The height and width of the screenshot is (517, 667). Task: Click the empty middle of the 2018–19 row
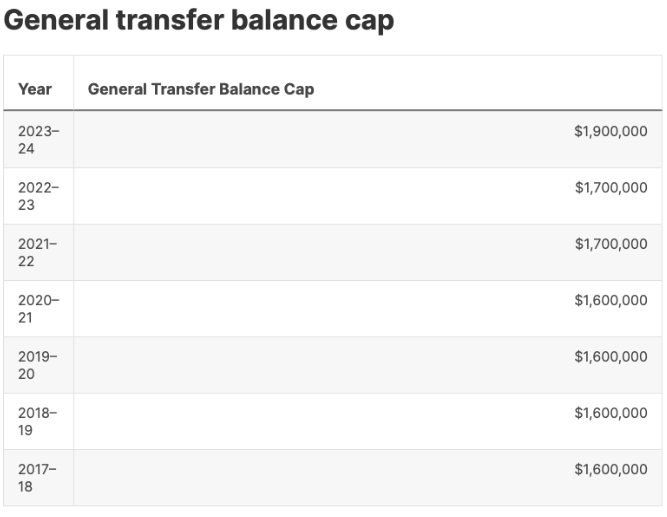pyautogui.click(x=320, y=421)
